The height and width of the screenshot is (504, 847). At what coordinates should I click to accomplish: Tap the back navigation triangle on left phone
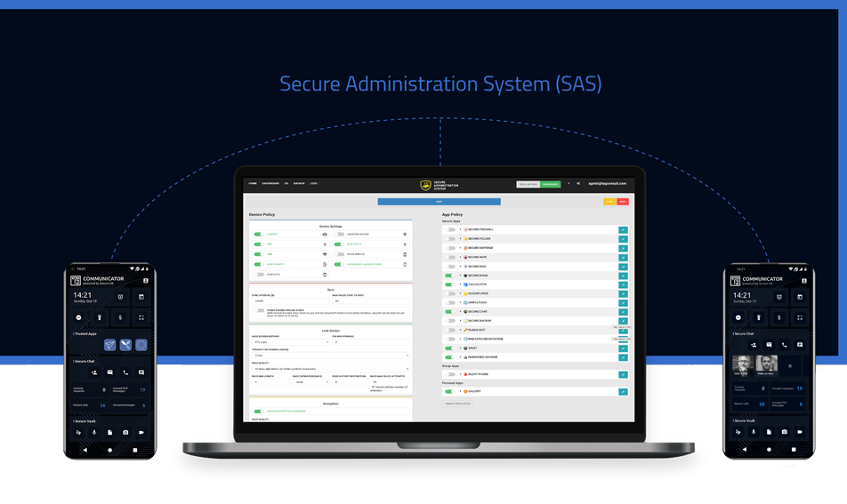(85, 450)
